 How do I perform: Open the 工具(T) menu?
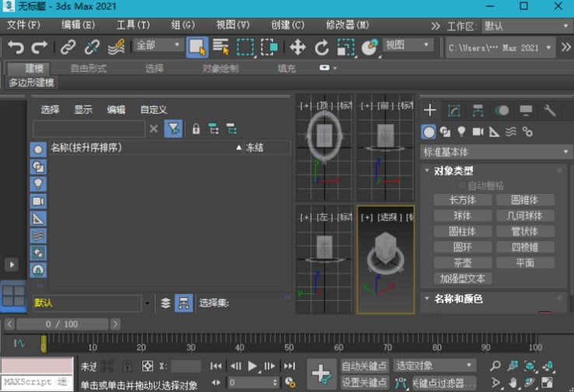[x=133, y=25]
